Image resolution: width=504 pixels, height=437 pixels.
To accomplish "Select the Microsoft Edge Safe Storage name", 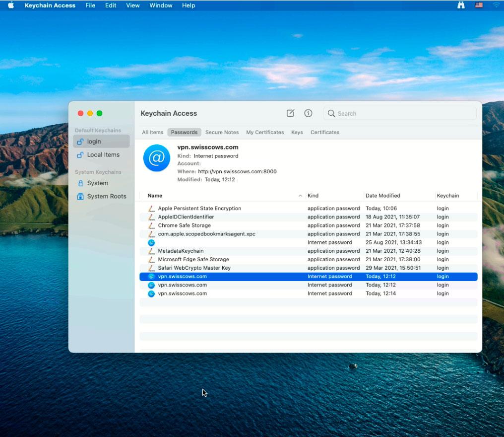I will [193, 259].
